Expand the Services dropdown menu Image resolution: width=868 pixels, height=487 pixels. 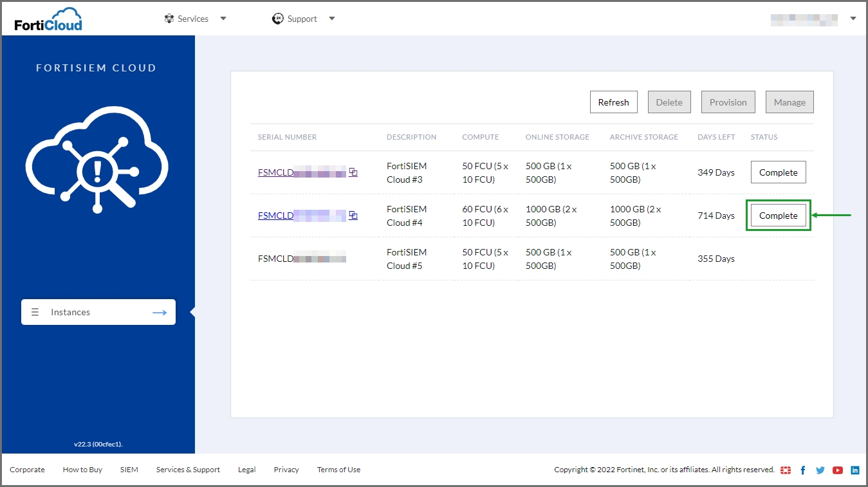[x=223, y=19]
